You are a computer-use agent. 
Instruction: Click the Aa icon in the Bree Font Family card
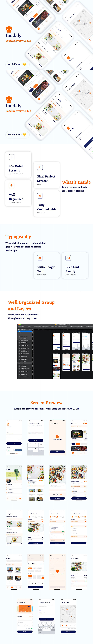tap(68, 258)
